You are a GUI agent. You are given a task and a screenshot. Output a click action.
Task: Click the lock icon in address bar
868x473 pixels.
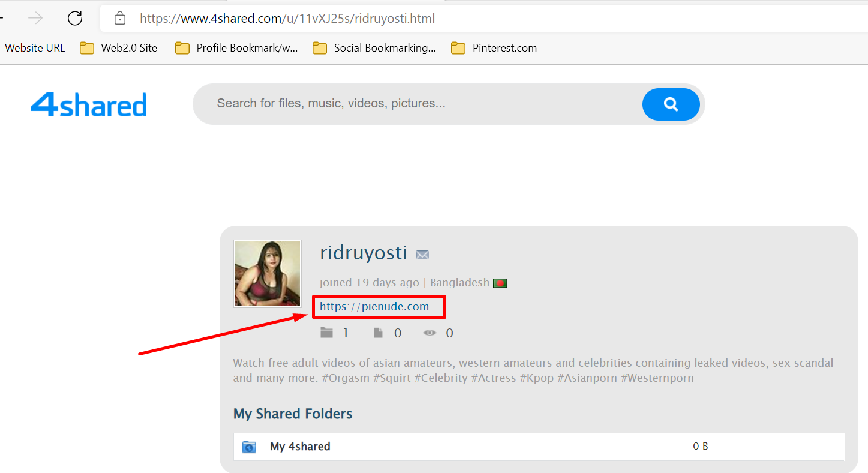point(120,19)
